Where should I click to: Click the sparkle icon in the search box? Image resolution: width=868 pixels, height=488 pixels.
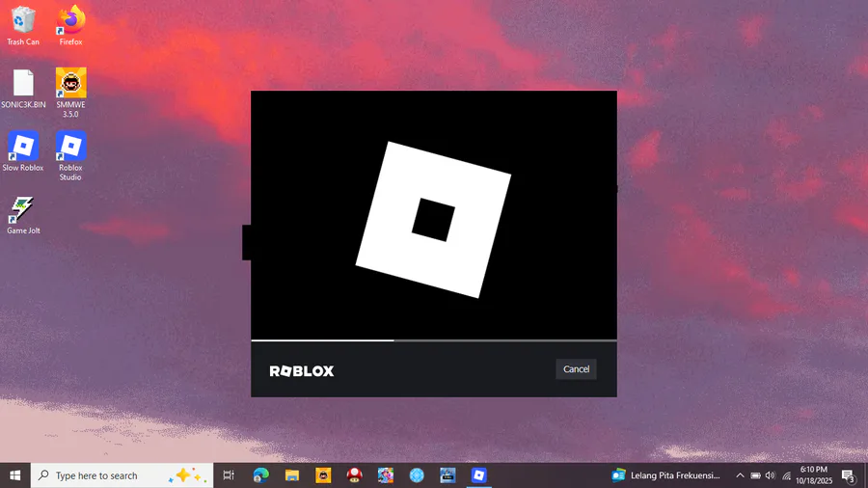tap(188, 475)
